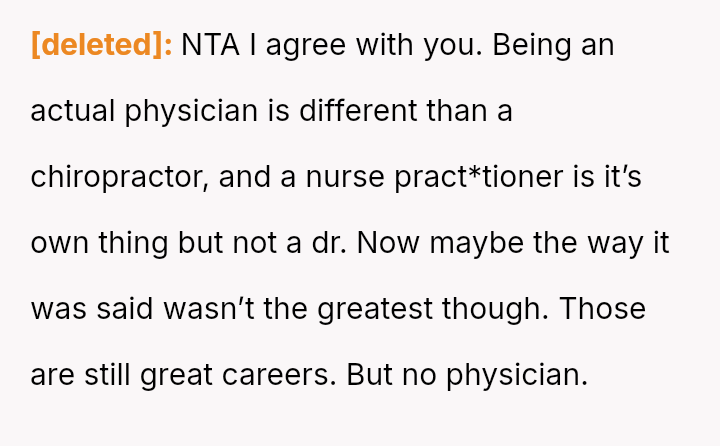The image size is (720, 446).
Task: Click the word "greatest"
Action: [378, 310]
